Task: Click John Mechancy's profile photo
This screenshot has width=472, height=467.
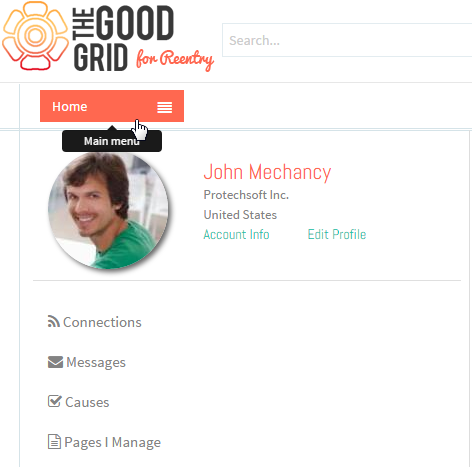Action: point(108,211)
